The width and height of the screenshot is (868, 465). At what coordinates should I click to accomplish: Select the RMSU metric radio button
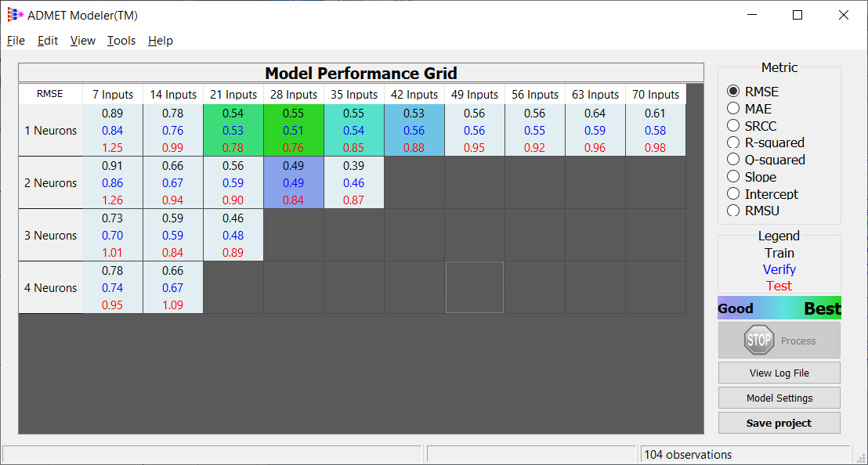click(x=733, y=211)
